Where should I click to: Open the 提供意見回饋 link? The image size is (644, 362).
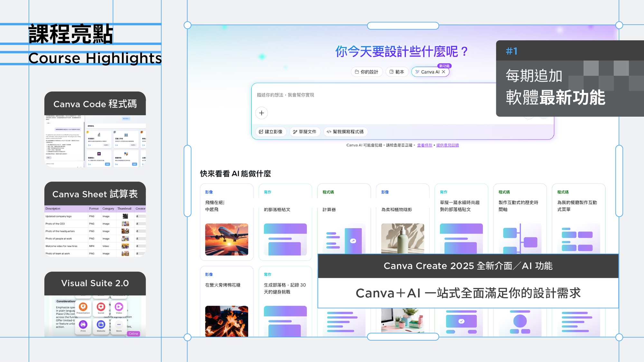point(448,145)
